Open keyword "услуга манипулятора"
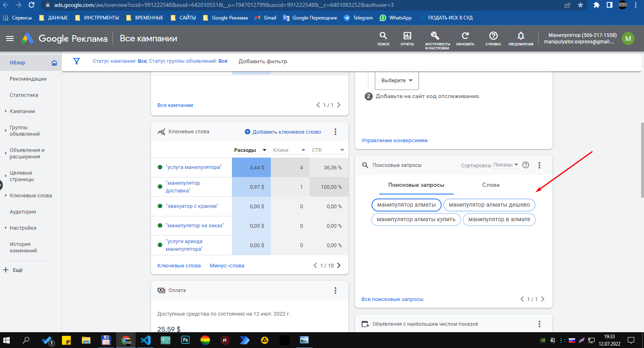 point(193,167)
